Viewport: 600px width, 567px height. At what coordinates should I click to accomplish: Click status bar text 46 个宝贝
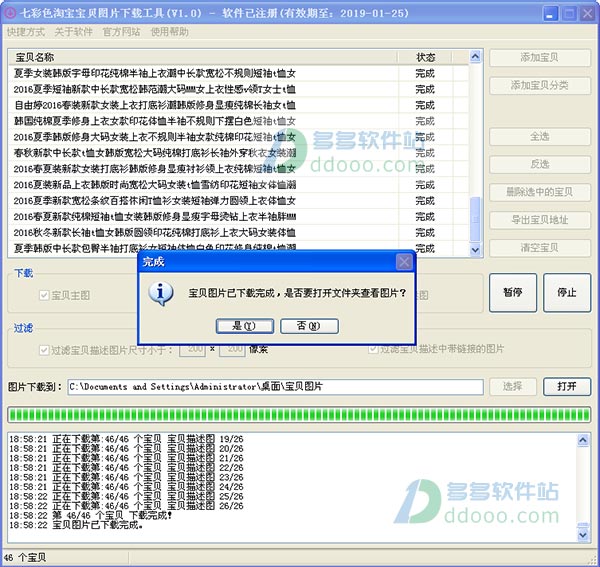coord(25,557)
